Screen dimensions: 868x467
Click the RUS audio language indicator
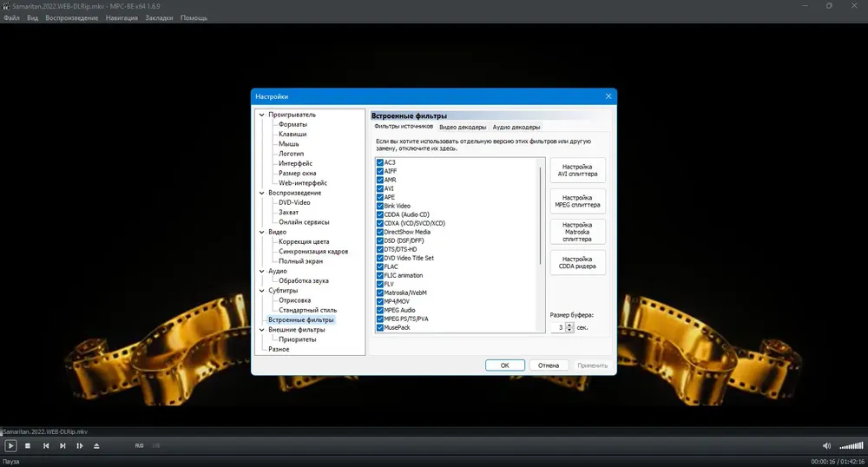tap(140, 445)
